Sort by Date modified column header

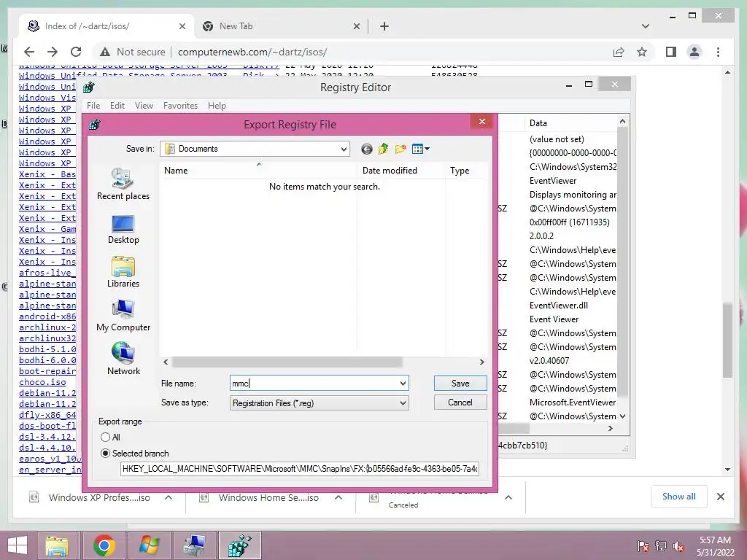click(x=401, y=171)
